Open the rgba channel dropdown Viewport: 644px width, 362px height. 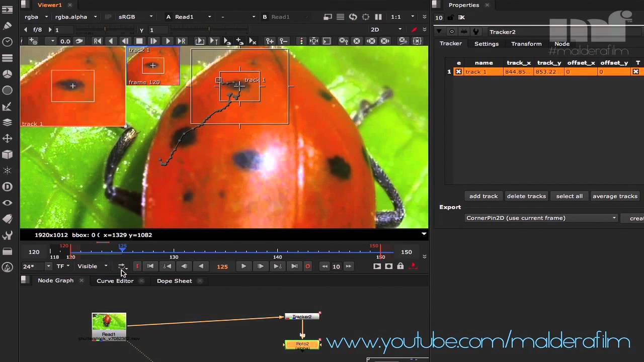(x=36, y=17)
